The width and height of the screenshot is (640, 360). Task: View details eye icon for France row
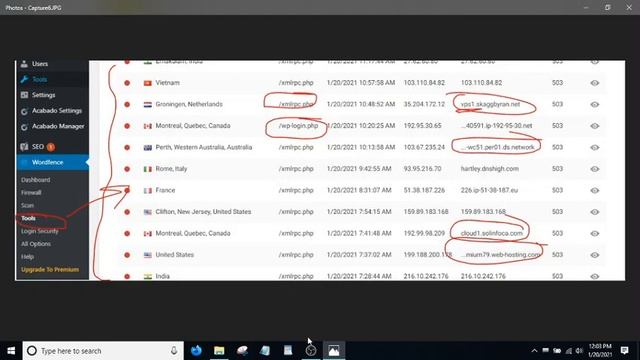[595, 190]
